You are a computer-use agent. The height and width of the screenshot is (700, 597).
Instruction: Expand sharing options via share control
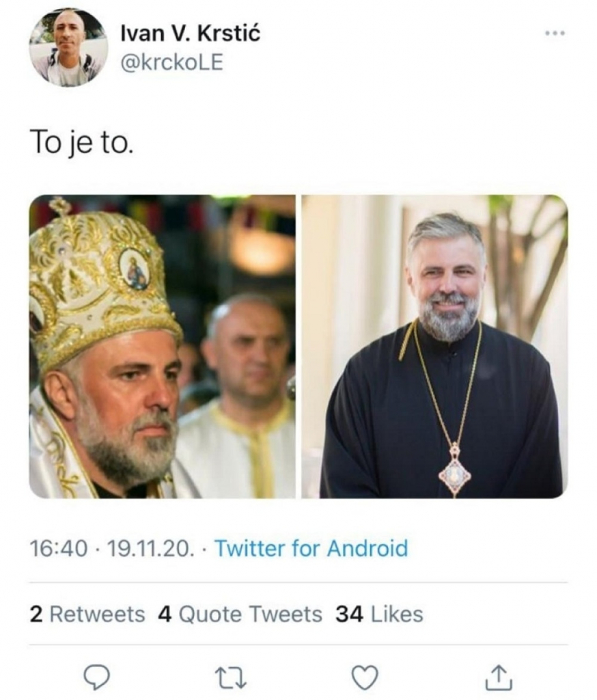(499, 677)
